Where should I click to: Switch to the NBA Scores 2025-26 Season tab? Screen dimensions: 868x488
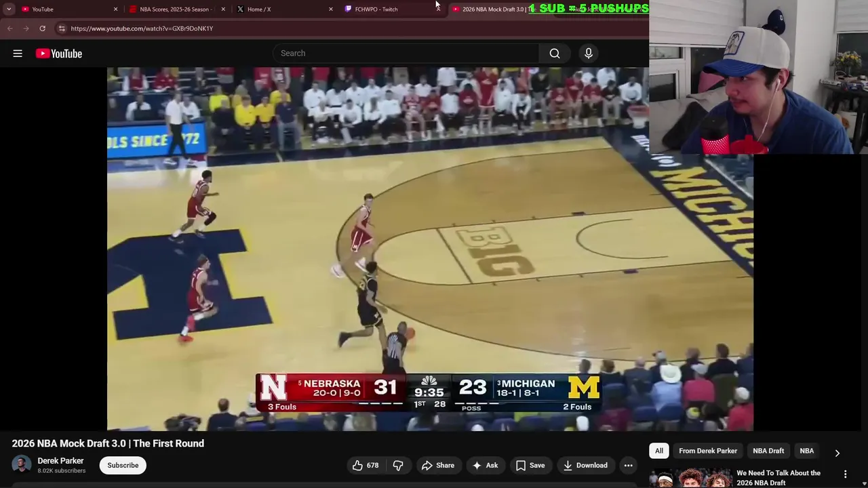pos(175,9)
